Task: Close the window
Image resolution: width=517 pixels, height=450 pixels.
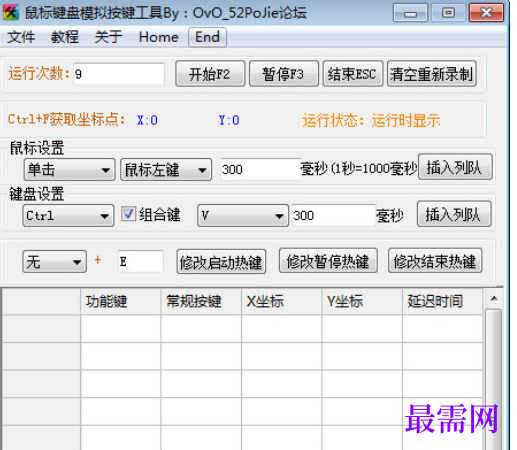Action: tap(486, 13)
